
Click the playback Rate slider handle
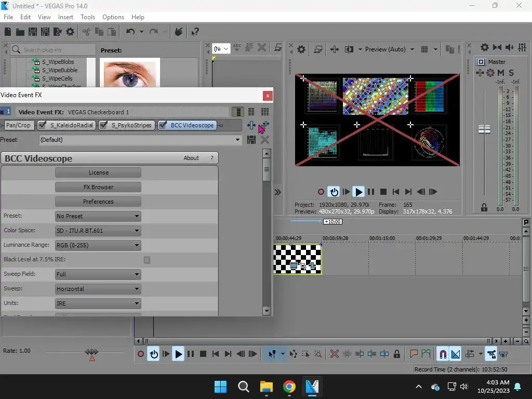pyautogui.click(x=91, y=352)
